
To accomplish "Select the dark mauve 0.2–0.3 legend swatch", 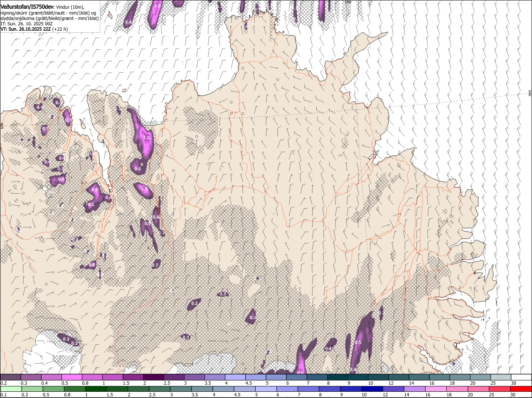I will click(10, 377).
